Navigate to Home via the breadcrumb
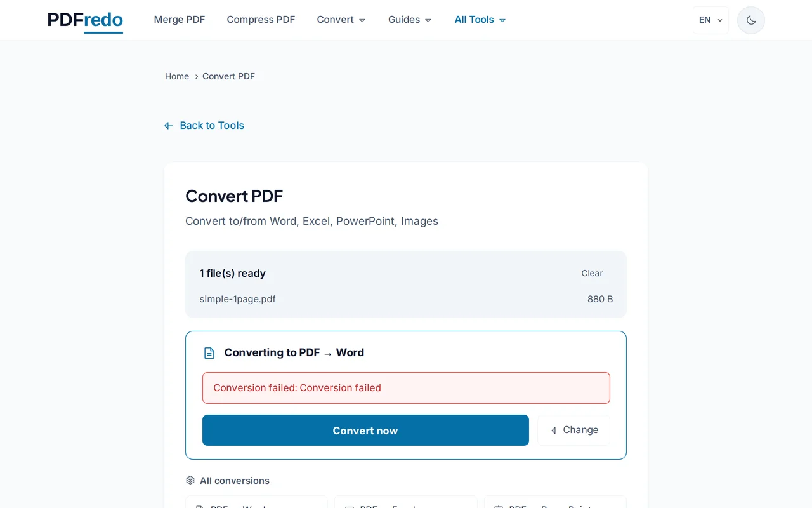This screenshot has height=508, width=812. [x=176, y=76]
